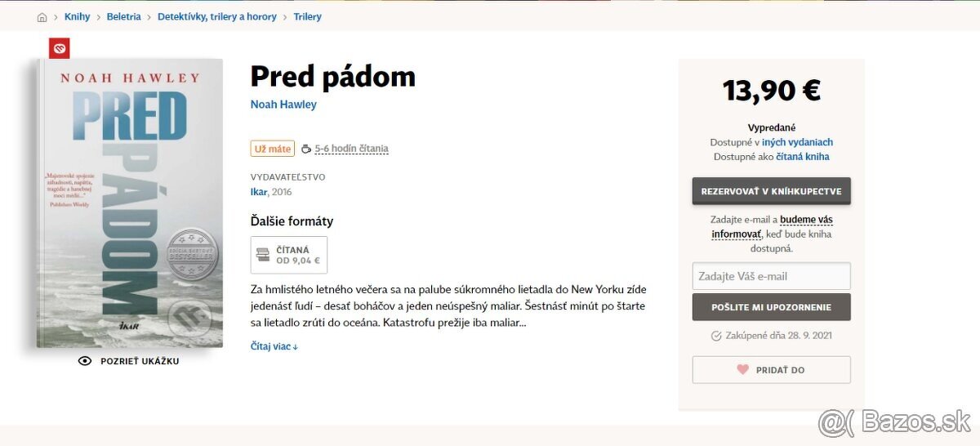Open the Pred pádom book cover image
980x446 pixels.
point(129,204)
